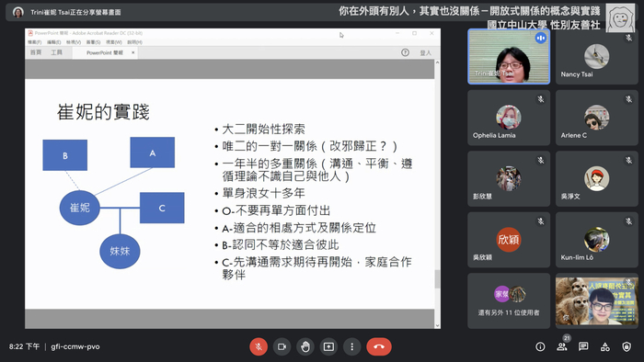Viewport: 644px width, 362px height.
Task: Click blue ellipse labeled 妹妹
Action: point(120,252)
